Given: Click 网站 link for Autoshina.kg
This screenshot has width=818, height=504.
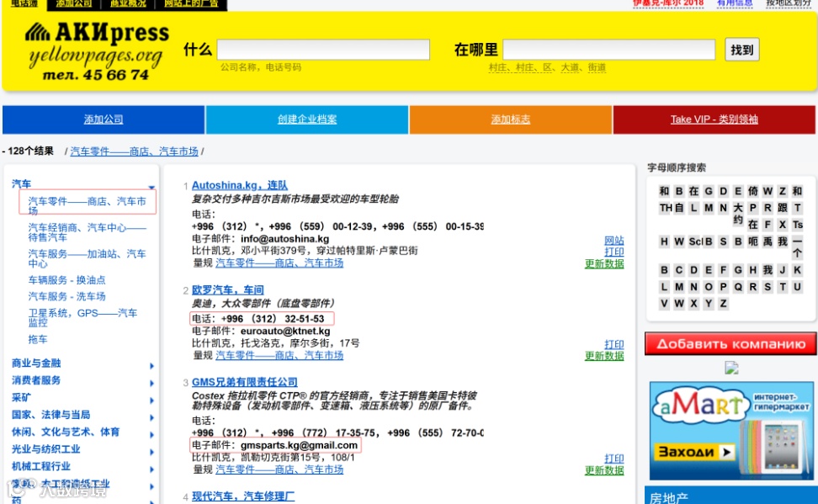Looking at the screenshot, I should (x=614, y=241).
